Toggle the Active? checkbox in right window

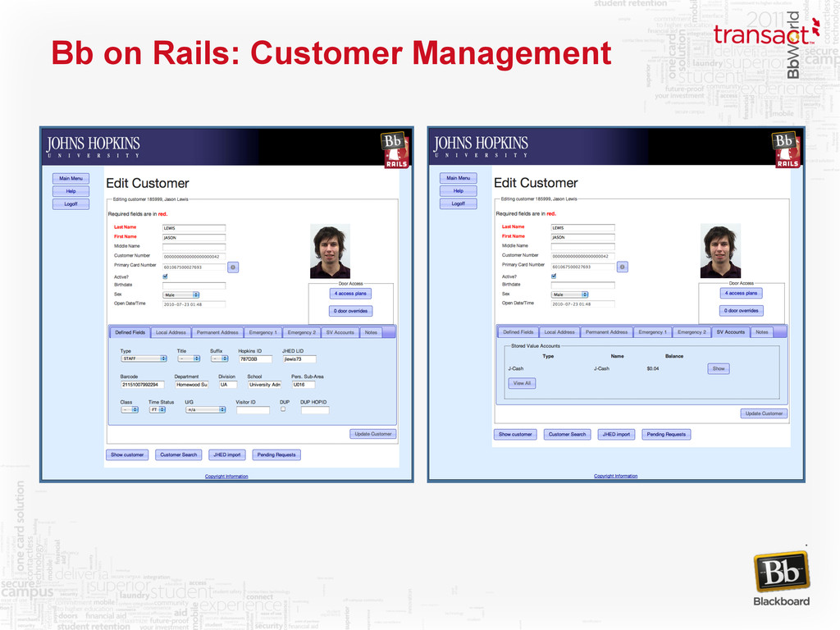(x=554, y=276)
